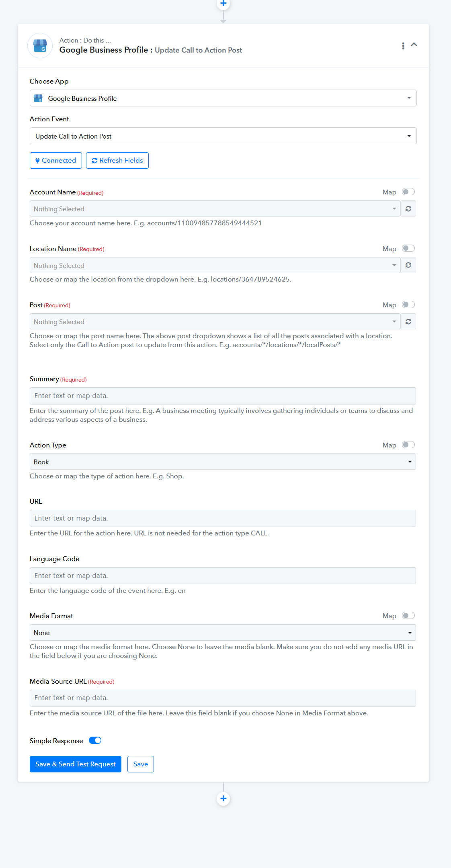Click the Refresh Fields button
Screen dimensions: 451x868
[117, 161]
